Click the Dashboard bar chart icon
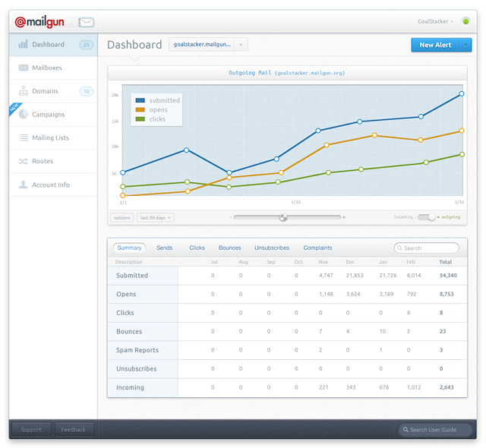The width and height of the screenshot is (486, 448). [x=23, y=44]
